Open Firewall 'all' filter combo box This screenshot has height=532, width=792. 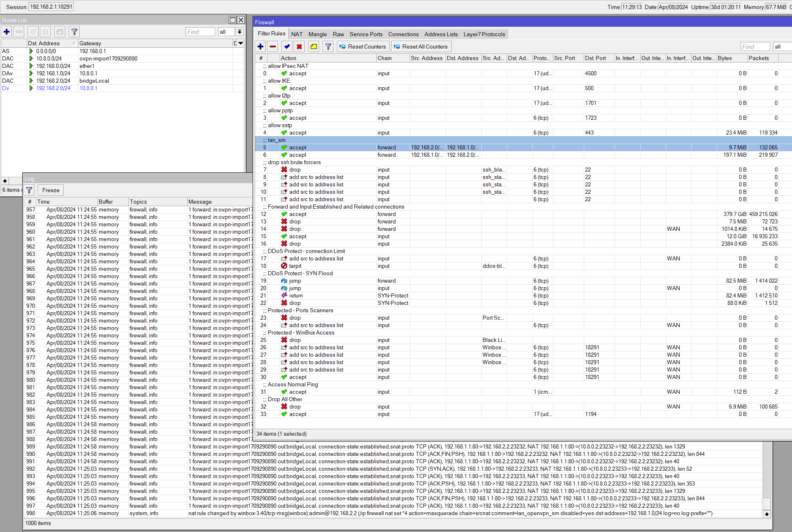(782, 46)
